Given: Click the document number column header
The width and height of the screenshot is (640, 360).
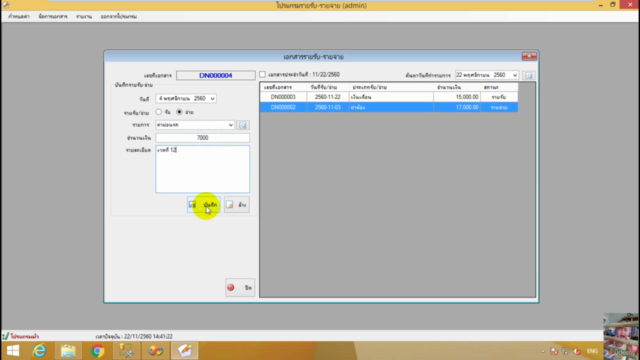Looking at the screenshot, I should pyautogui.click(x=284, y=87).
